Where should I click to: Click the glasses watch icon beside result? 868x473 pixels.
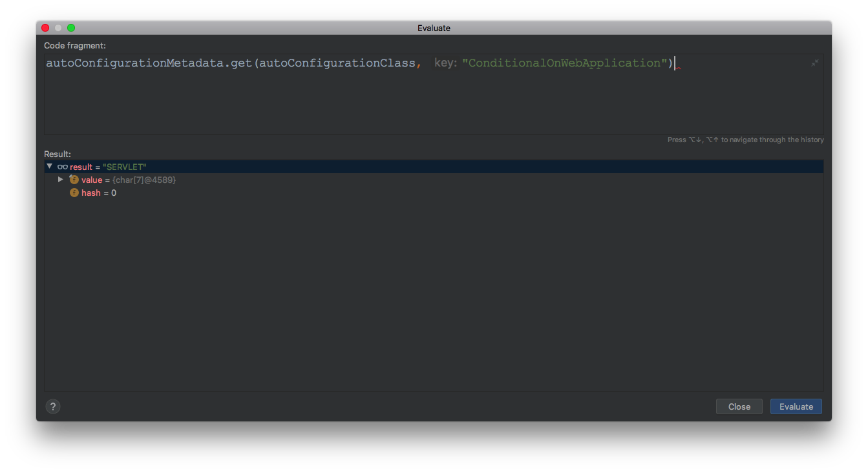pyautogui.click(x=63, y=167)
